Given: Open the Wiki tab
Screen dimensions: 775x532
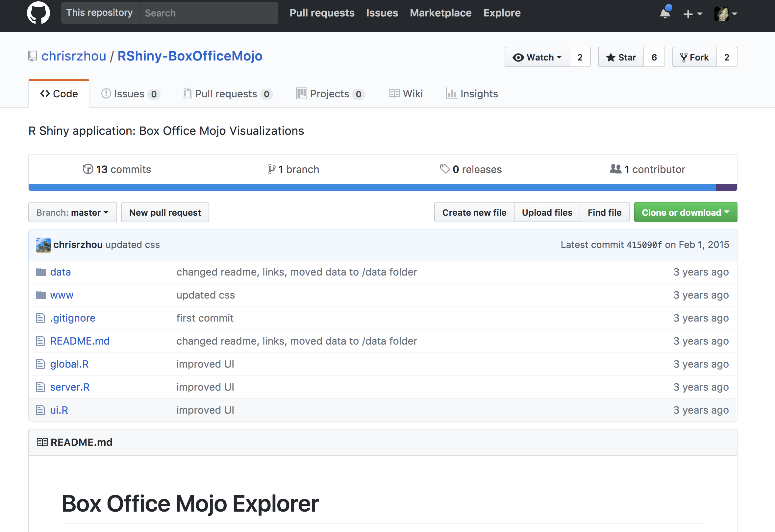Looking at the screenshot, I should (x=406, y=94).
